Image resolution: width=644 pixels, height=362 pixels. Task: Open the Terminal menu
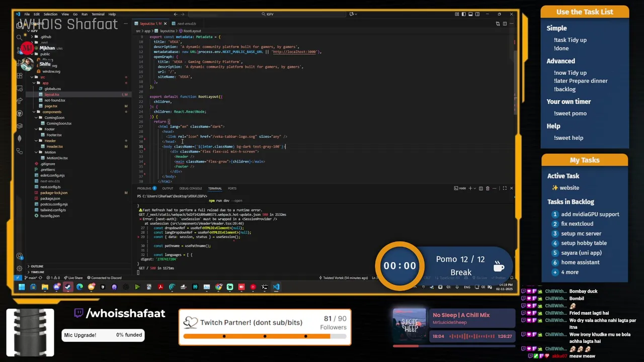(98, 14)
